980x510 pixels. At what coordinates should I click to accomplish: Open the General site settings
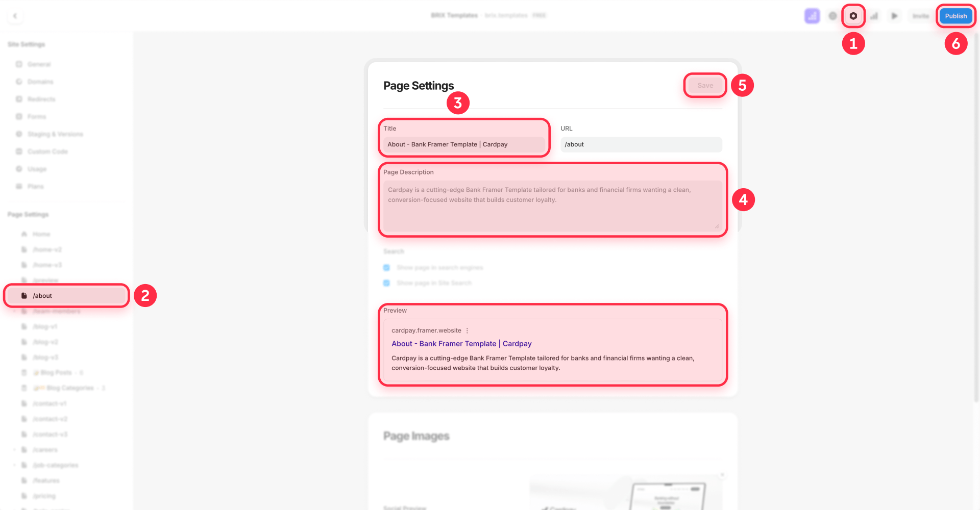39,64
